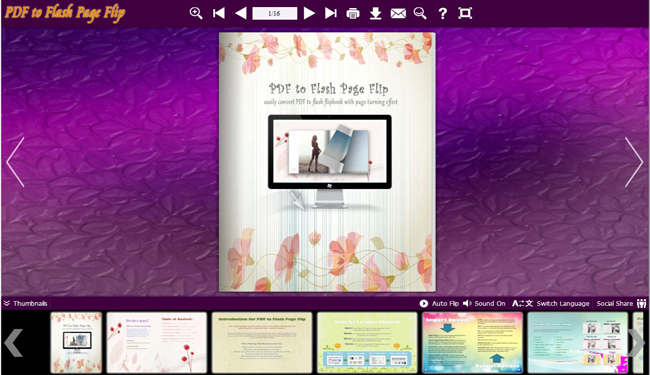Open the Introduction page thumbnail
Image resolution: width=650 pixels, height=375 pixels.
(262, 343)
